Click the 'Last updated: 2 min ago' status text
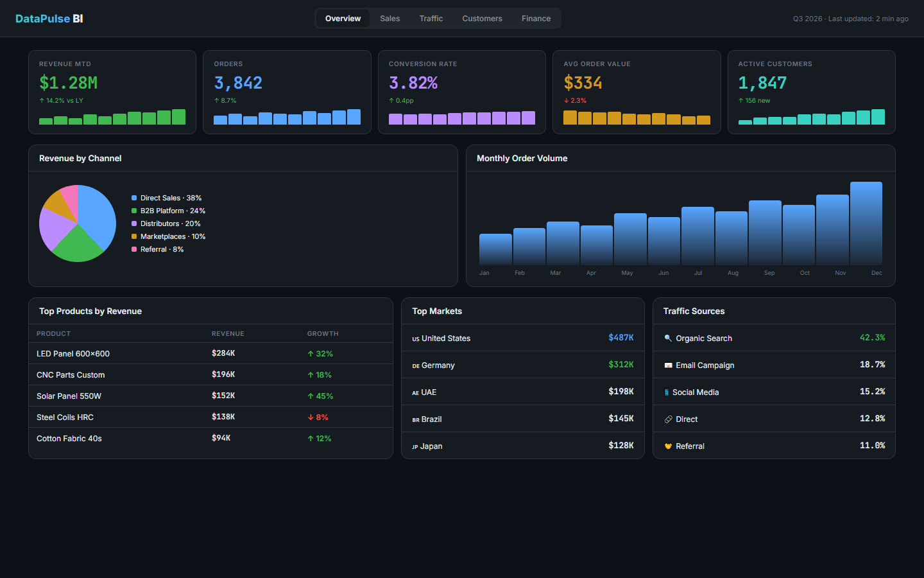The image size is (924, 578). tap(868, 19)
